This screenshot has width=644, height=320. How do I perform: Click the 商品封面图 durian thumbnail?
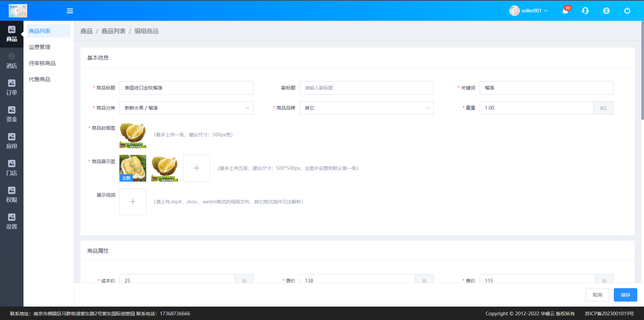click(x=133, y=135)
